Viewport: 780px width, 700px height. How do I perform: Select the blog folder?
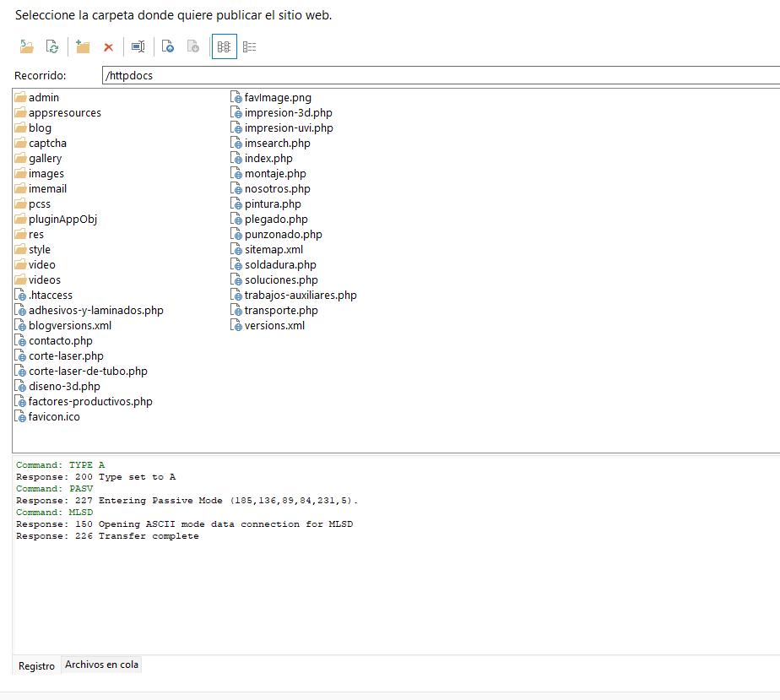tap(40, 128)
